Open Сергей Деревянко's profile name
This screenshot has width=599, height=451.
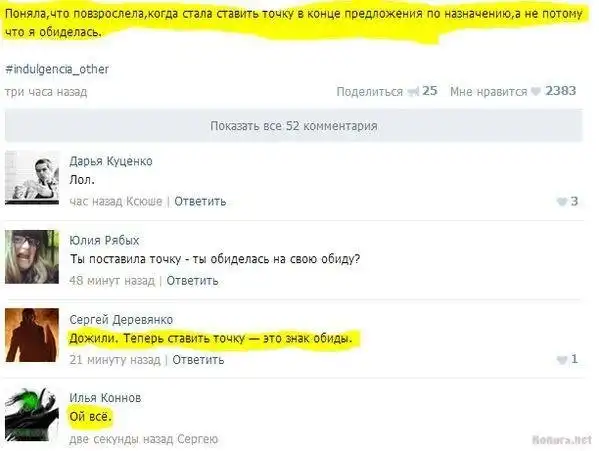121,319
